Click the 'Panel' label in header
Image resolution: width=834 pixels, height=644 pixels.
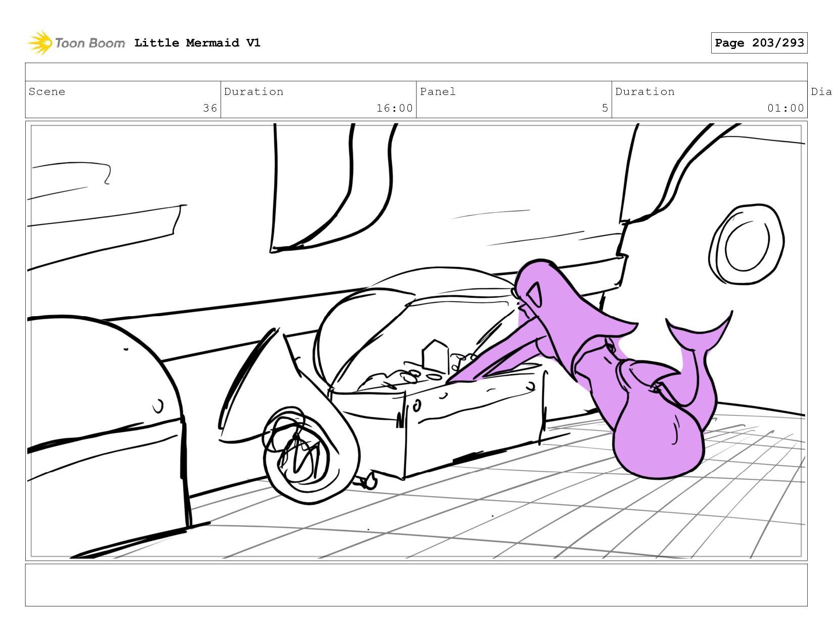pyautogui.click(x=438, y=91)
